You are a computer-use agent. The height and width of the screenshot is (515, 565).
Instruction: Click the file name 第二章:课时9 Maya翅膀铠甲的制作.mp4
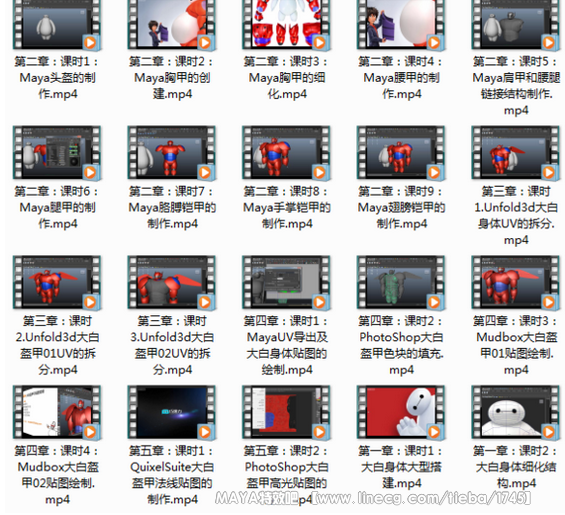tap(401, 207)
